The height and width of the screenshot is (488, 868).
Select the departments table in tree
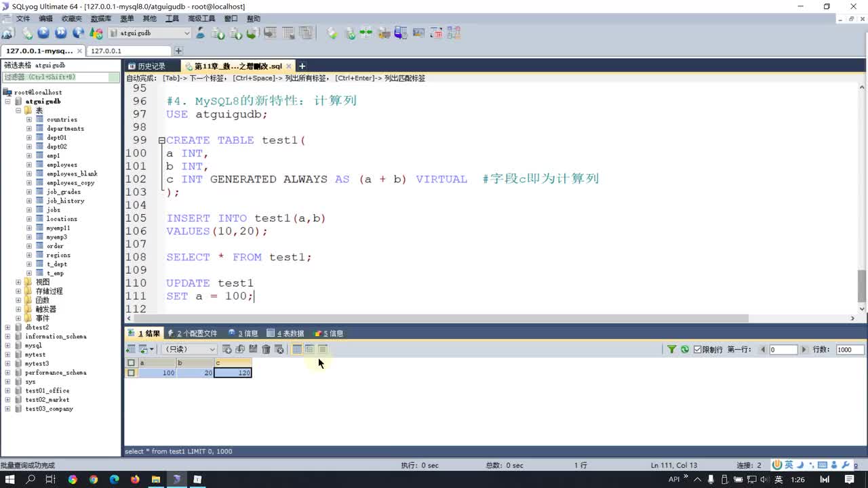pyautogui.click(x=65, y=129)
